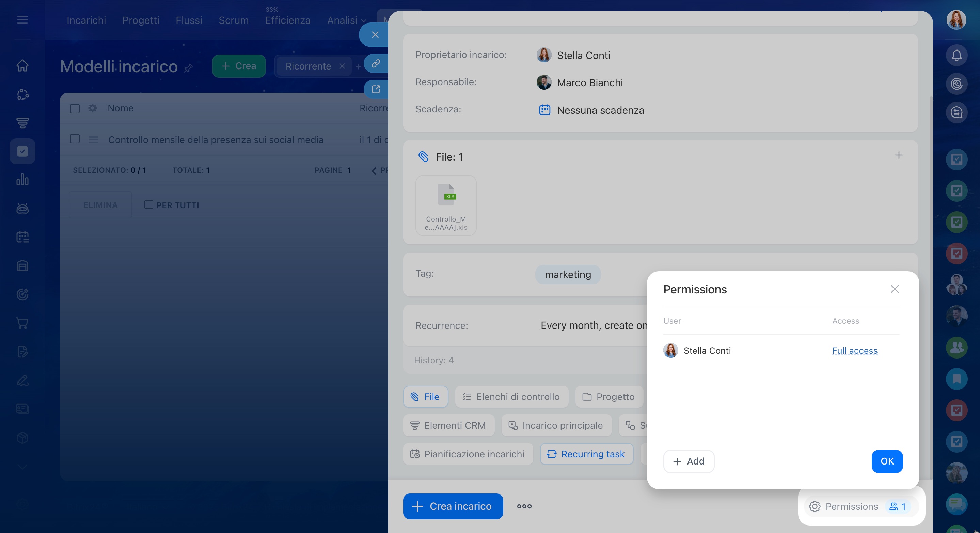Click the copy link icon button

tap(376, 63)
